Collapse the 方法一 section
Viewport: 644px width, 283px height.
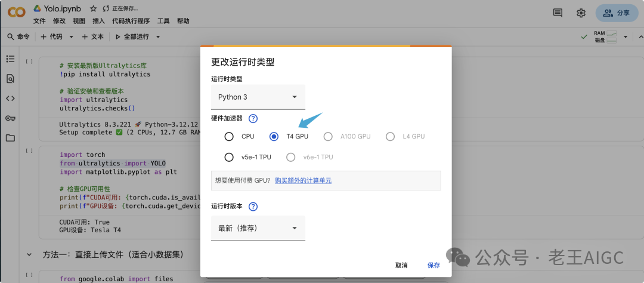click(x=29, y=255)
